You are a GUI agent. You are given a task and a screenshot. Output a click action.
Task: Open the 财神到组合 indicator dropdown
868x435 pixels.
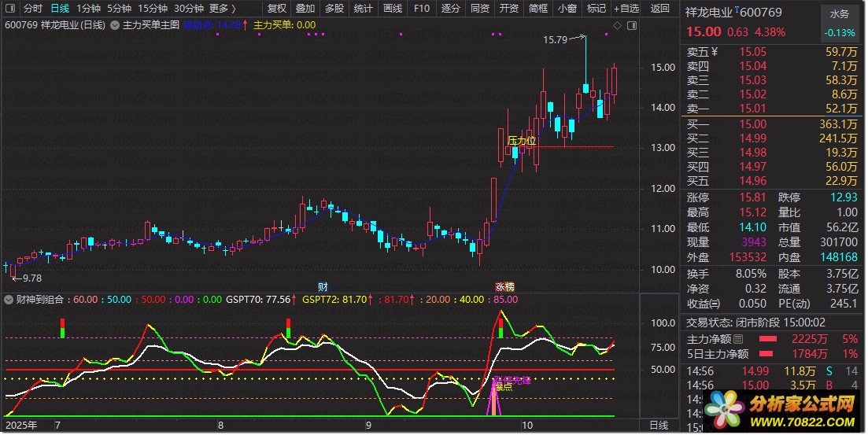9,300
